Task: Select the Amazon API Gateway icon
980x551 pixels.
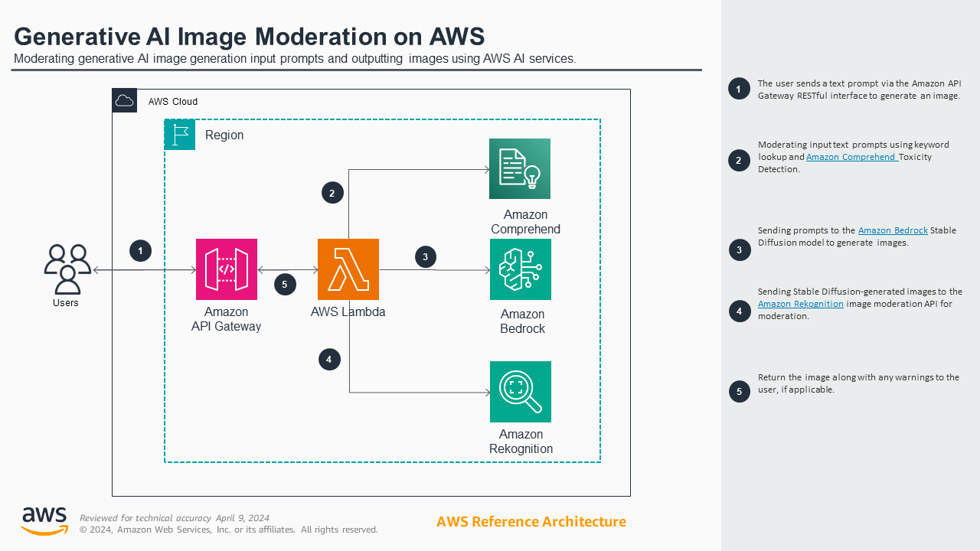Action: click(x=227, y=269)
